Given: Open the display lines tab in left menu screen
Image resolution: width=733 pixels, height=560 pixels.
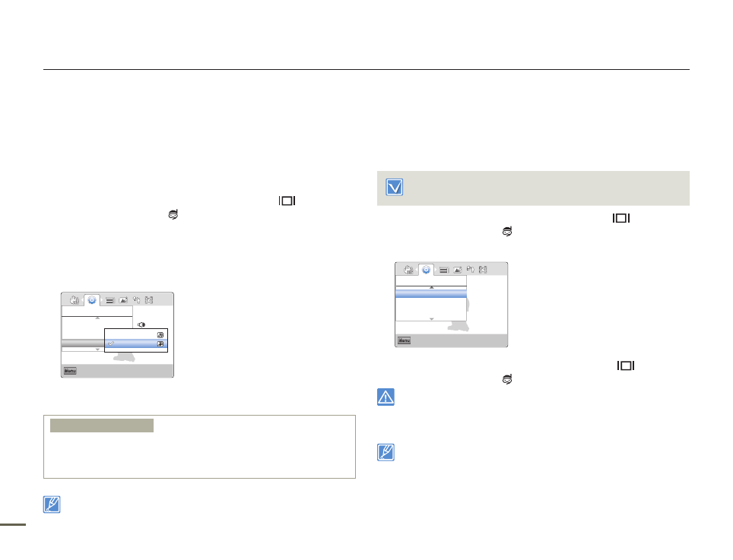Looking at the screenshot, I should [x=109, y=300].
